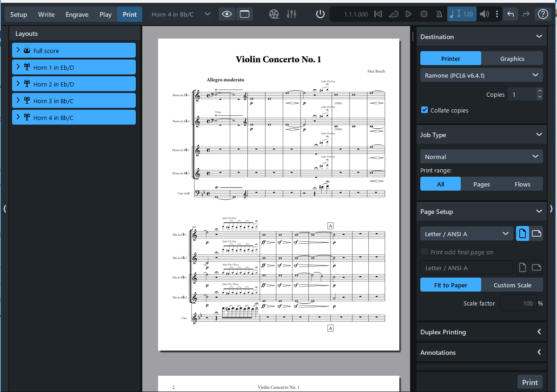
Task: Select Flows print range
Action: click(x=522, y=184)
